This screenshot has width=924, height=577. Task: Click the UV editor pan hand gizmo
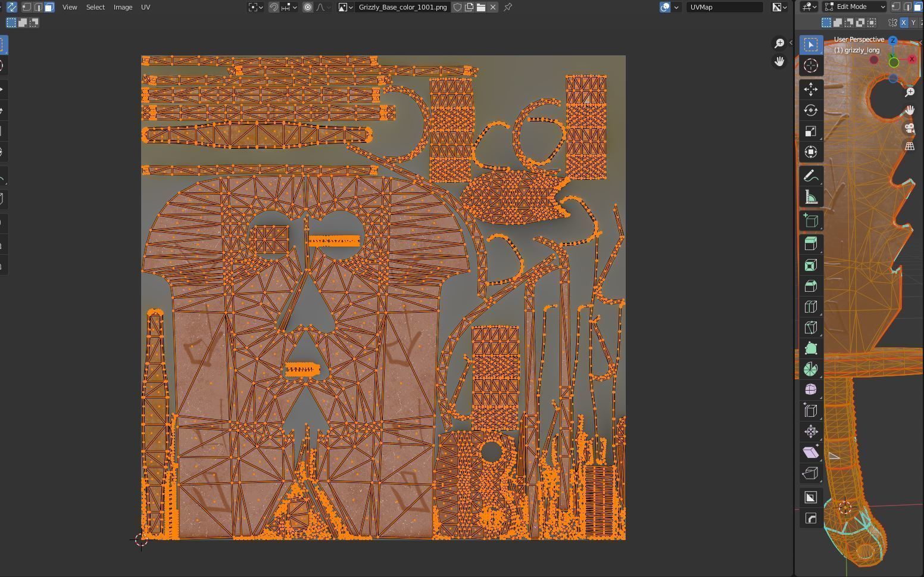point(779,61)
